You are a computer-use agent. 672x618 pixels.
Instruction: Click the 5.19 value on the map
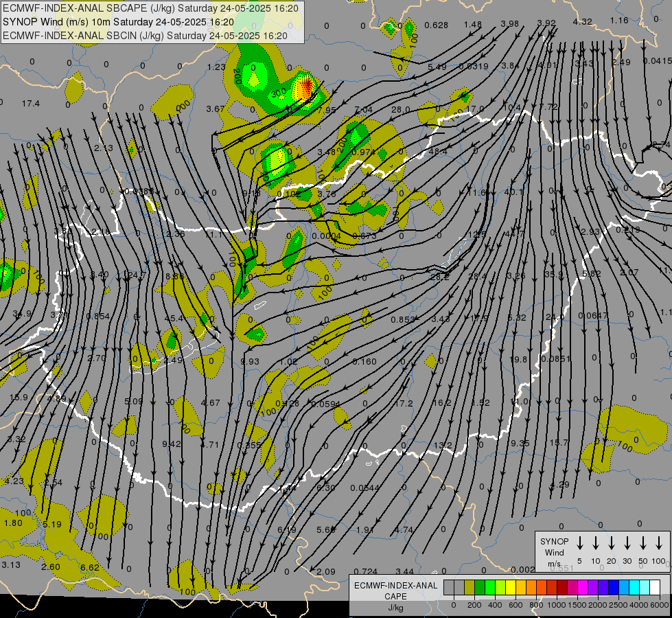point(52,524)
